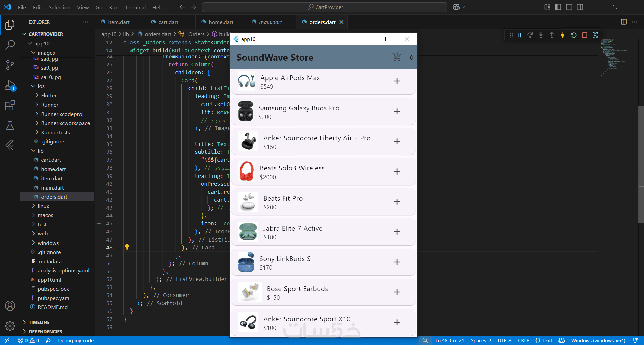Pause the debug session
Image resolution: width=644 pixels, height=345 pixels.
point(519,35)
